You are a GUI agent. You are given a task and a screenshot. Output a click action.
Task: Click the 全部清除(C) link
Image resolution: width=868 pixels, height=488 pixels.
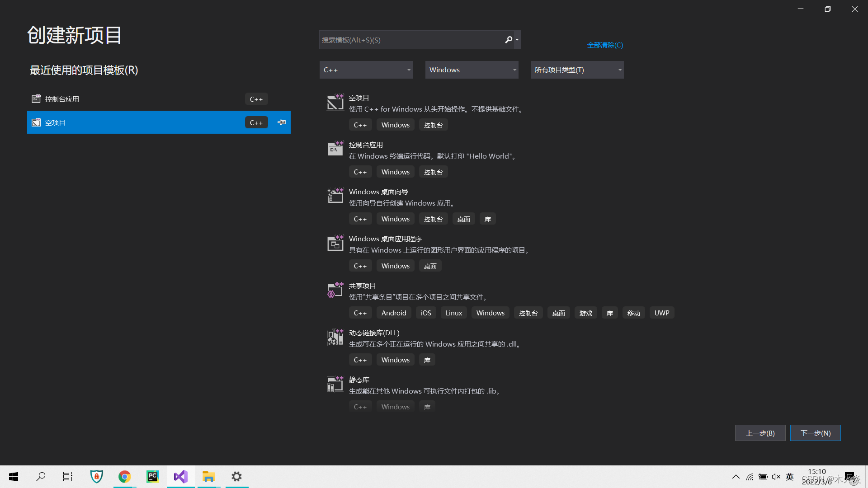coord(605,45)
